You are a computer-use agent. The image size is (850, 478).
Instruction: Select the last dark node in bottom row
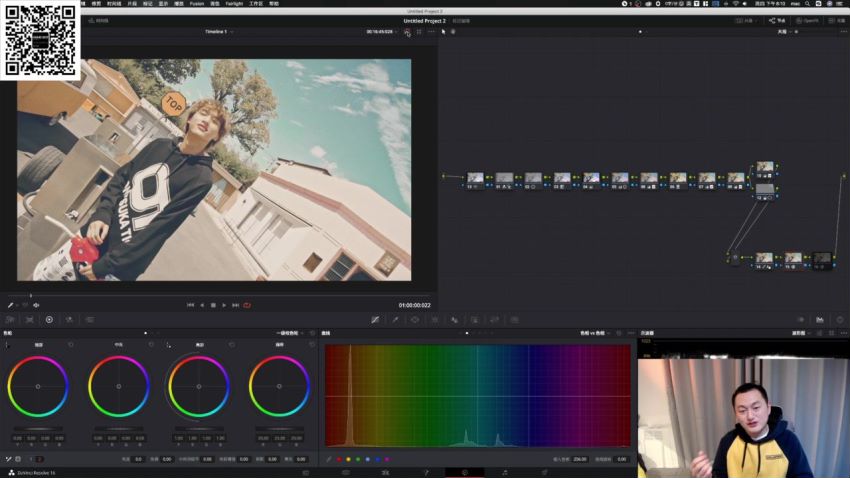pyautogui.click(x=822, y=259)
